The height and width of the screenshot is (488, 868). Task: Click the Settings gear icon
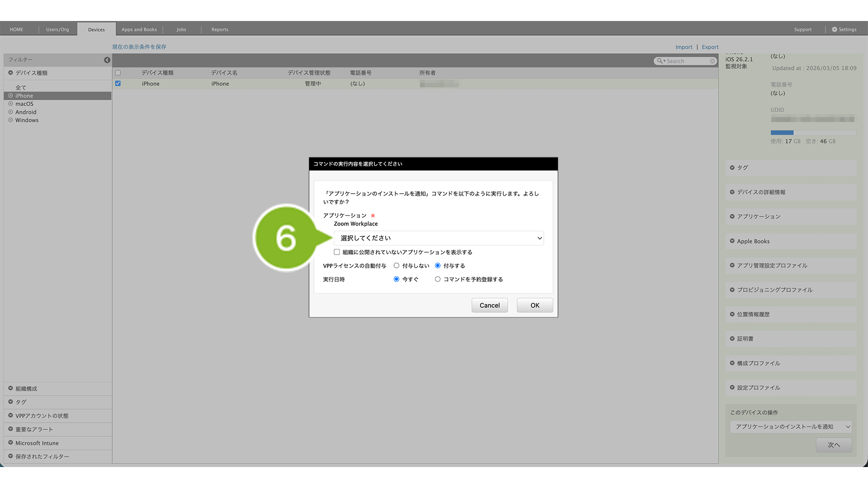click(x=834, y=29)
